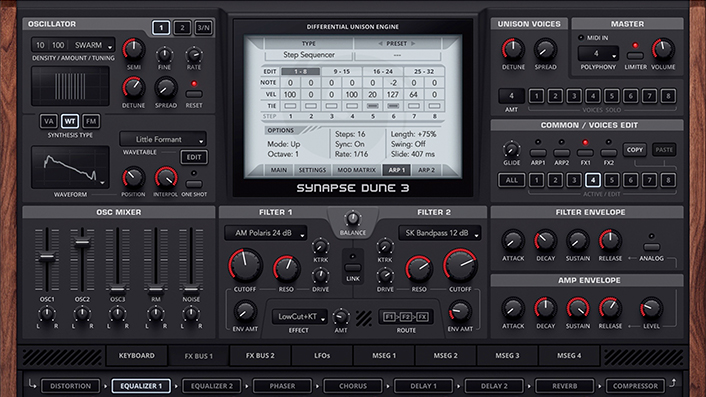Open the Little Formant wavetable dropdown

point(163,139)
